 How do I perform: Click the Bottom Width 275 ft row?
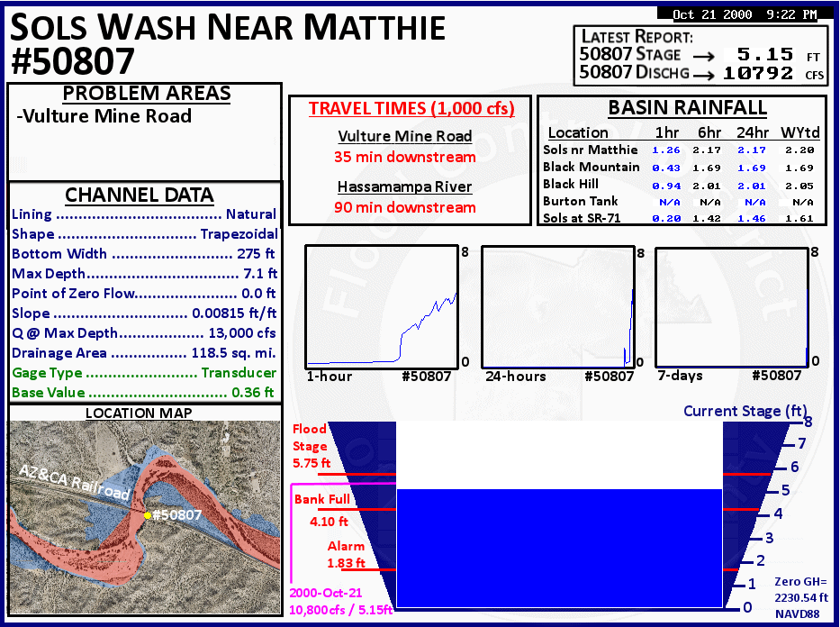(143, 253)
